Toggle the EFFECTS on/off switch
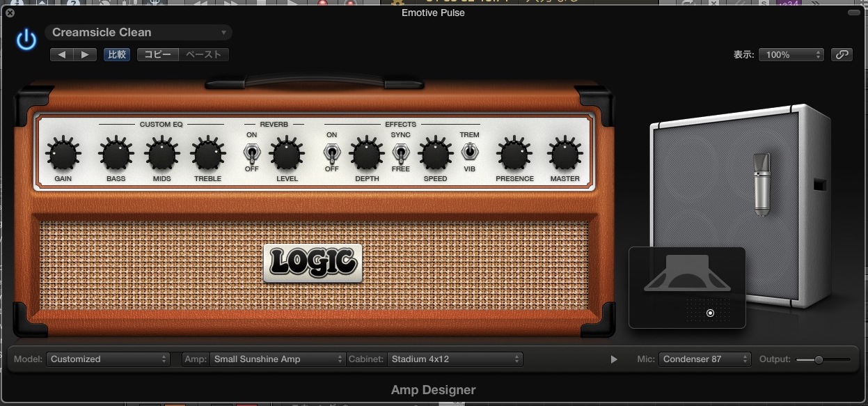This screenshot has height=406, width=868. (331, 152)
